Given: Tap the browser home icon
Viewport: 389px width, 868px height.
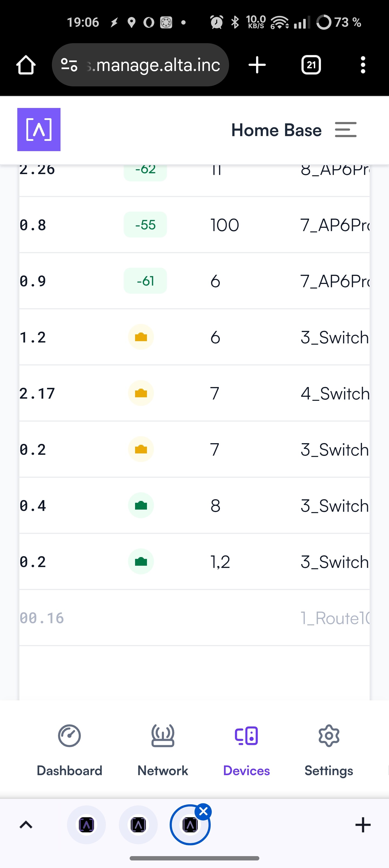Looking at the screenshot, I should pyautogui.click(x=26, y=65).
